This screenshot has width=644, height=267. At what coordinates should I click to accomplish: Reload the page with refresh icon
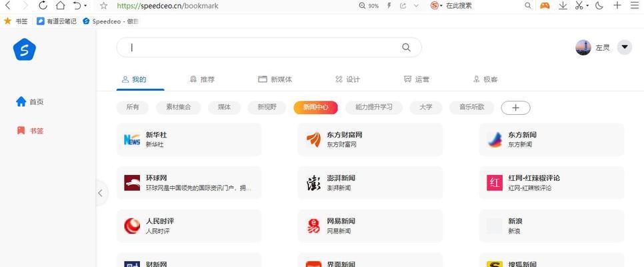[43, 6]
